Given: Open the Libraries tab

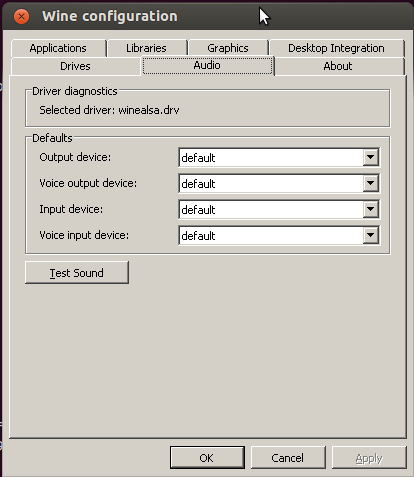Looking at the screenshot, I should pyautogui.click(x=147, y=48).
